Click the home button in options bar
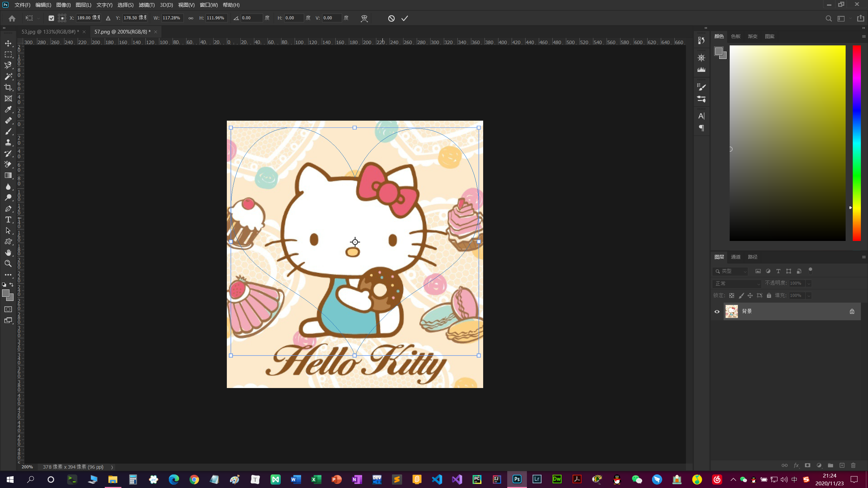Screen dimensions: 868x488 [x=12, y=18]
